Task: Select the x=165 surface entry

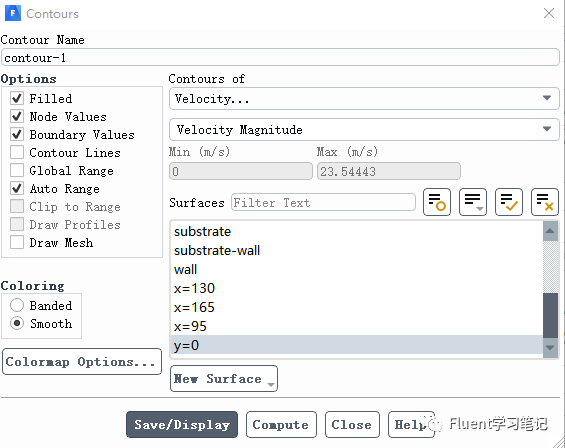Action: [x=357, y=307]
